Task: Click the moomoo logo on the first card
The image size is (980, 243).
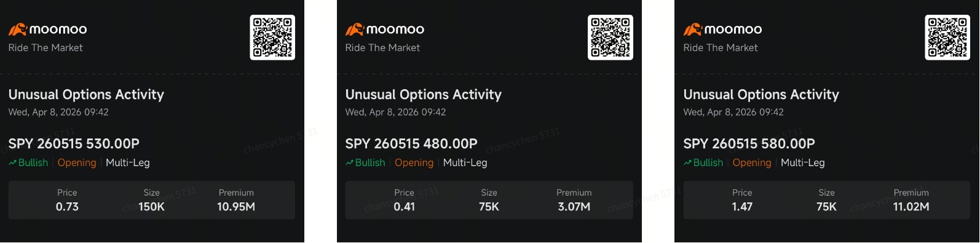Action: [x=47, y=29]
